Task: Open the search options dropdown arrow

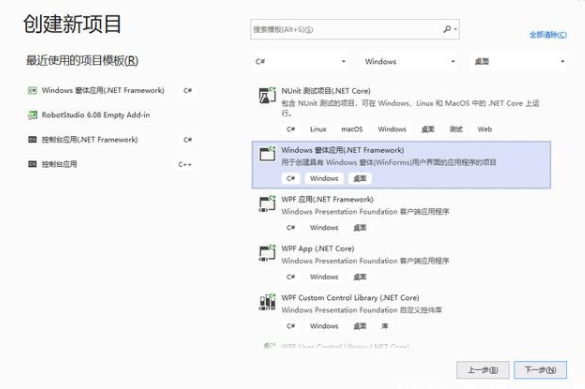Action: pos(456,29)
